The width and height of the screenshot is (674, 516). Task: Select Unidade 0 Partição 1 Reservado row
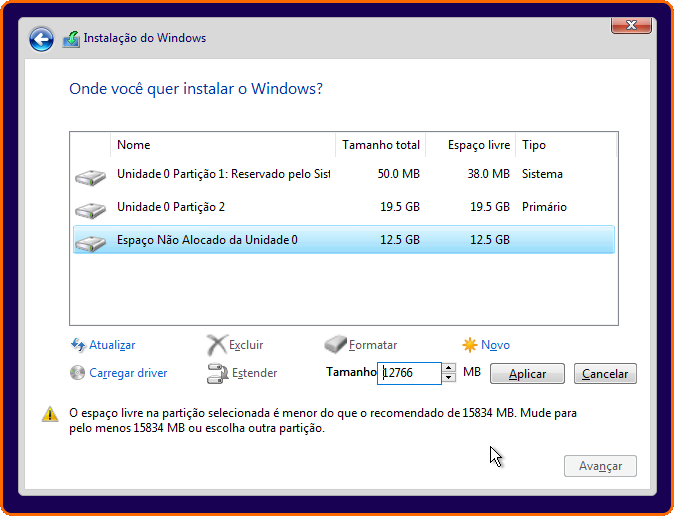344,174
